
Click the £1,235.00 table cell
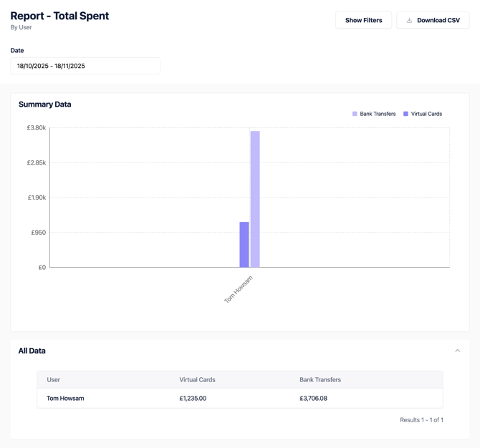193,398
